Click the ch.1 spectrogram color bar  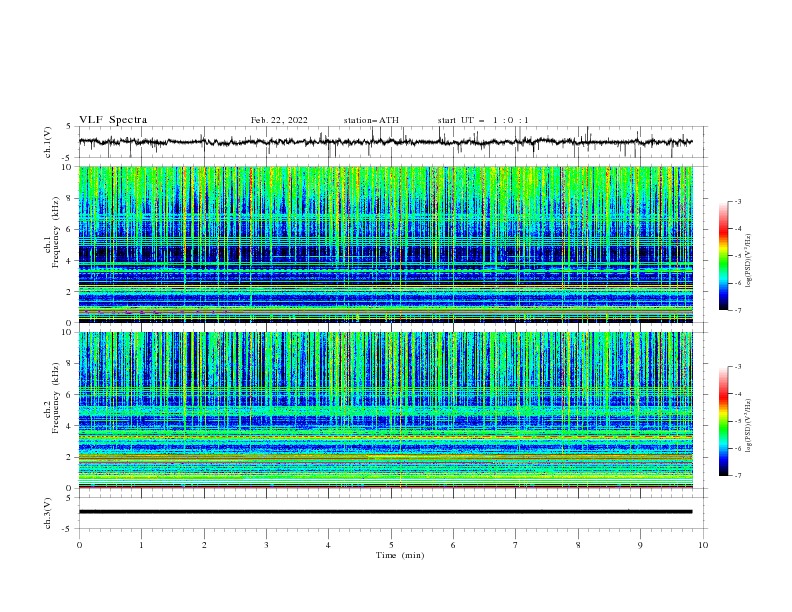click(723, 256)
